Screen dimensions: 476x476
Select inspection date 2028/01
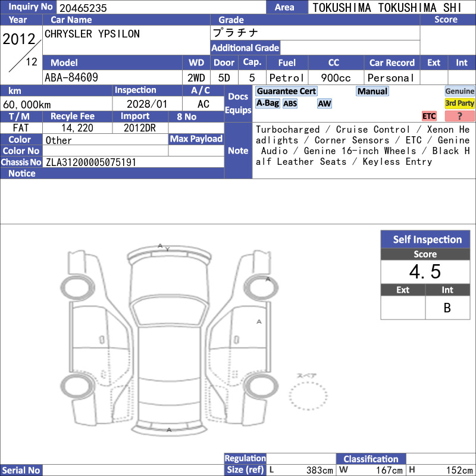pyautogui.click(x=147, y=104)
